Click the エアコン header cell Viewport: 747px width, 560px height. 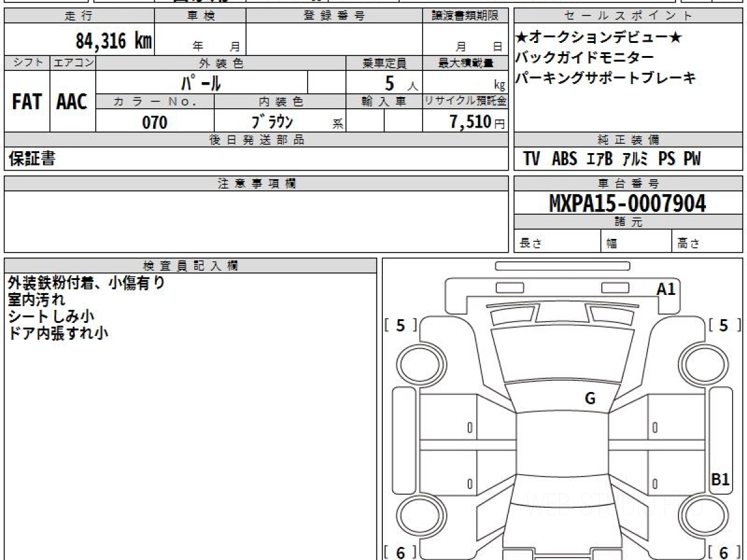(73, 63)
